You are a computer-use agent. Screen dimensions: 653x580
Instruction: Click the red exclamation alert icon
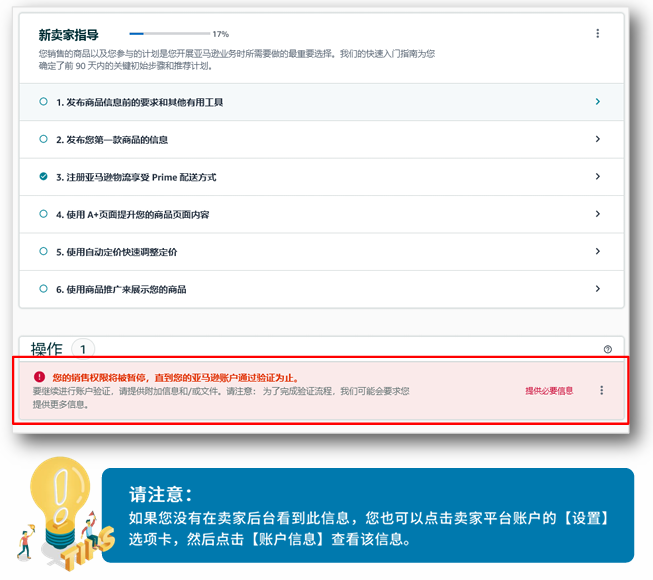pyautogui.click(x=40, y=377)
